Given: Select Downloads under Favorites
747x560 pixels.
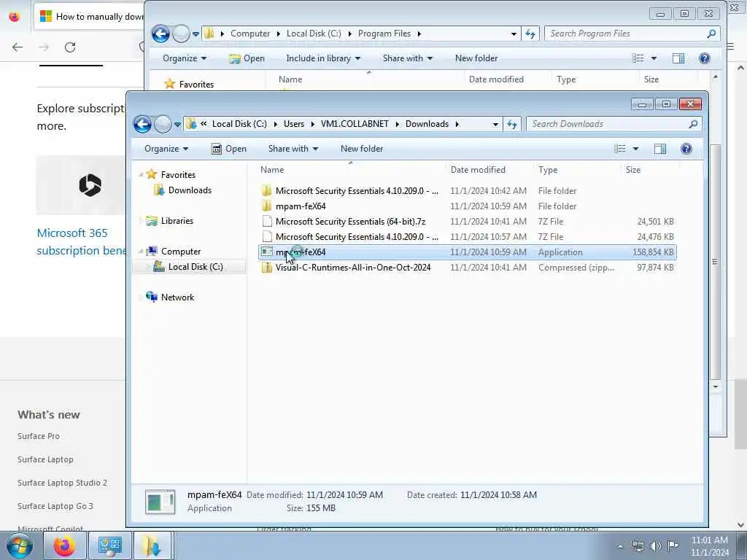Looking at the screenshot, I should [x=190, y=190].
